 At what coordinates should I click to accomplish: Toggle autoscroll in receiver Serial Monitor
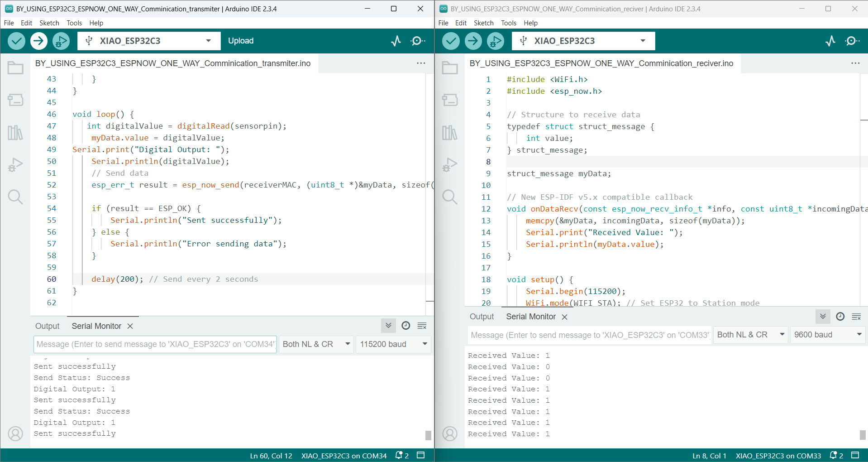click(x=823, y=317)
